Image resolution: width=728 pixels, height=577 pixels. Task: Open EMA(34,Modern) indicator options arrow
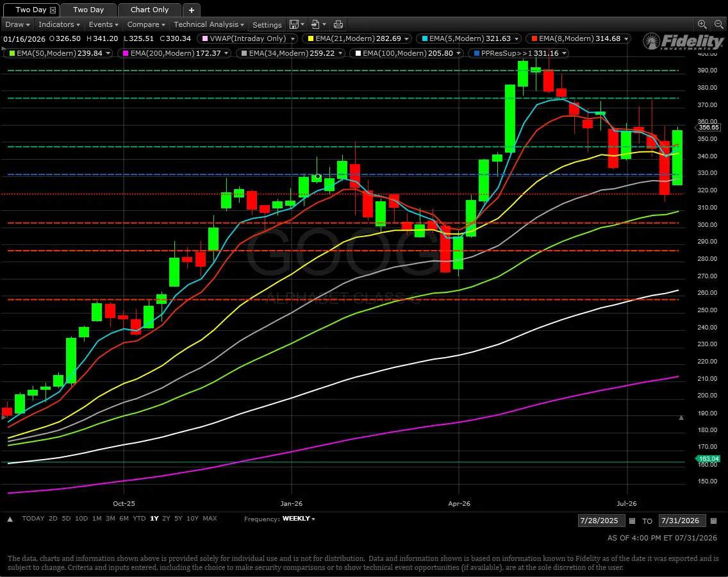click(x=340, y=53)
